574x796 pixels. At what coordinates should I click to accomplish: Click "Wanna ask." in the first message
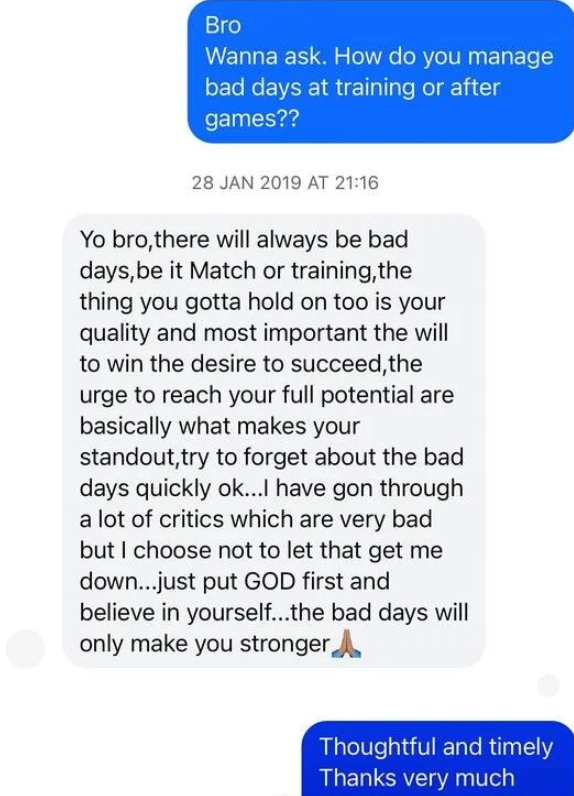point(265,56)
